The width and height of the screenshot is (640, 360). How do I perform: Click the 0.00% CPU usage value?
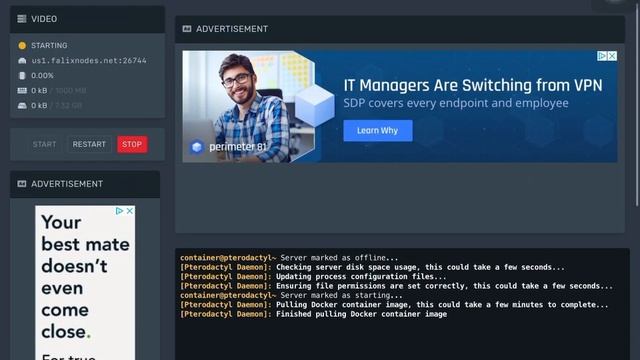(42, 76)
